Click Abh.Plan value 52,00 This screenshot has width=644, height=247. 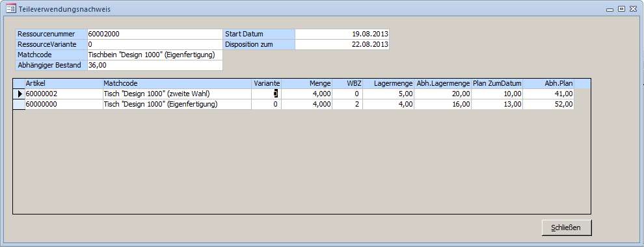click(x=548, y=104)
